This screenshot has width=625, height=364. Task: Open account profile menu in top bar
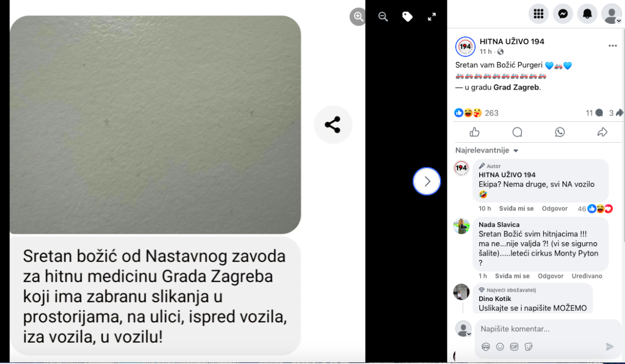611,14
